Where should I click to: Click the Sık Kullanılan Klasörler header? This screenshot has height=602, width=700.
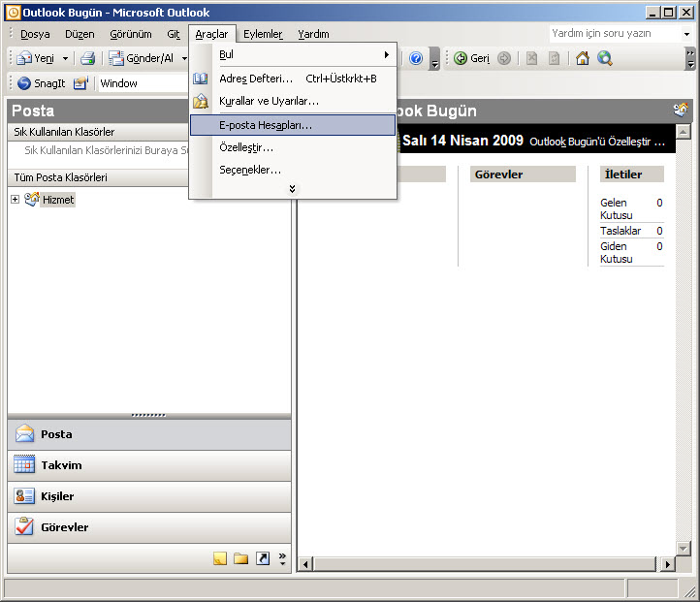click(x=98, y=132)
